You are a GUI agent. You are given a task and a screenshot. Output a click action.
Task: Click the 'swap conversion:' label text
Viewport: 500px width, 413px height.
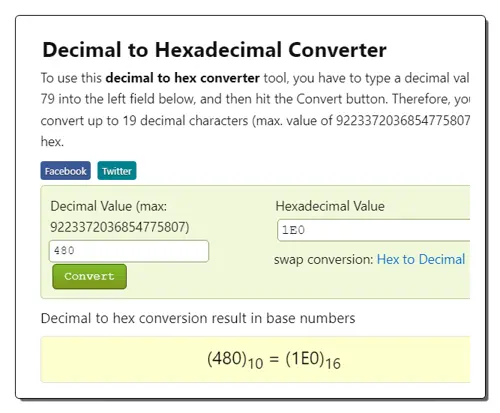[x=323, y=259]
